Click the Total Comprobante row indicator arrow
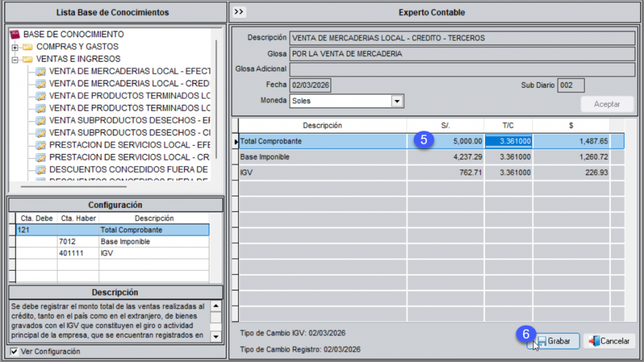The width and height of the screenshot is (644, 362). (x=235, y=141)
